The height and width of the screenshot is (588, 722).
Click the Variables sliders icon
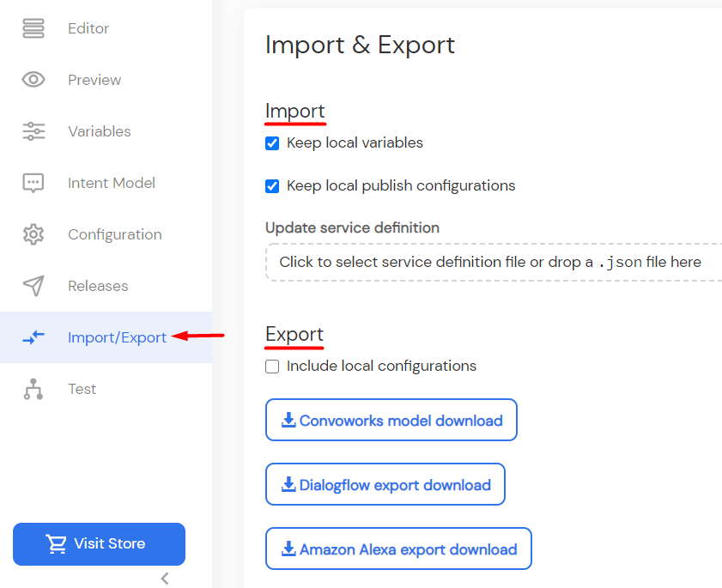click(33, 131)
